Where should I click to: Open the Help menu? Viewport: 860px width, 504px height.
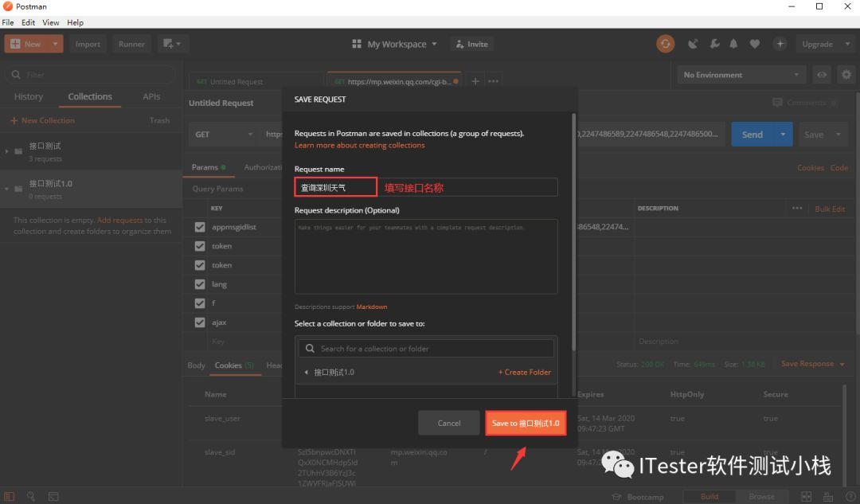click(x=75, y=22)
